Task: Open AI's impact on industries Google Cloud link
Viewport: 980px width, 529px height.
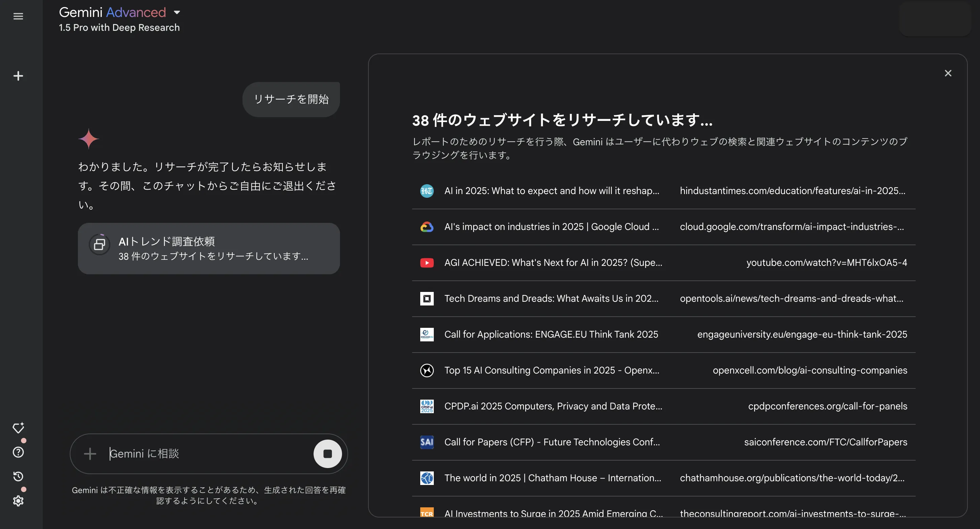Action: (x=552, y=227)
